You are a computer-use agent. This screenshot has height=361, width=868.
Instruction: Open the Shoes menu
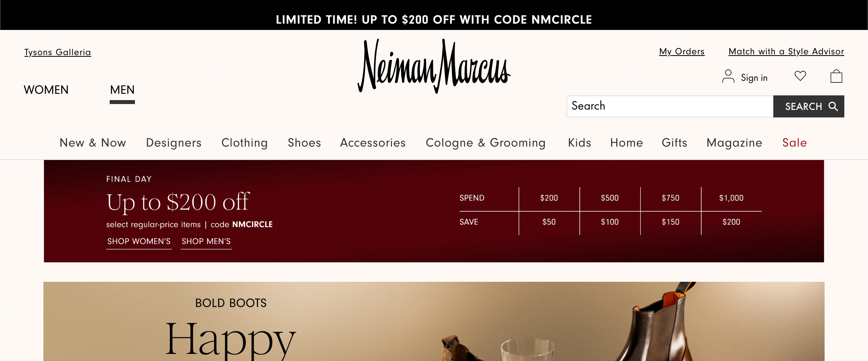304,143
